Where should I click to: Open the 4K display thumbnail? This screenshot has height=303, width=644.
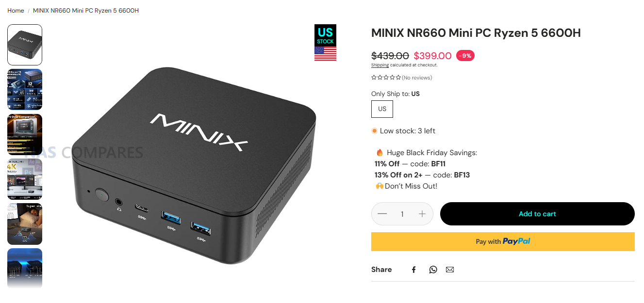(x=25, y=179)
